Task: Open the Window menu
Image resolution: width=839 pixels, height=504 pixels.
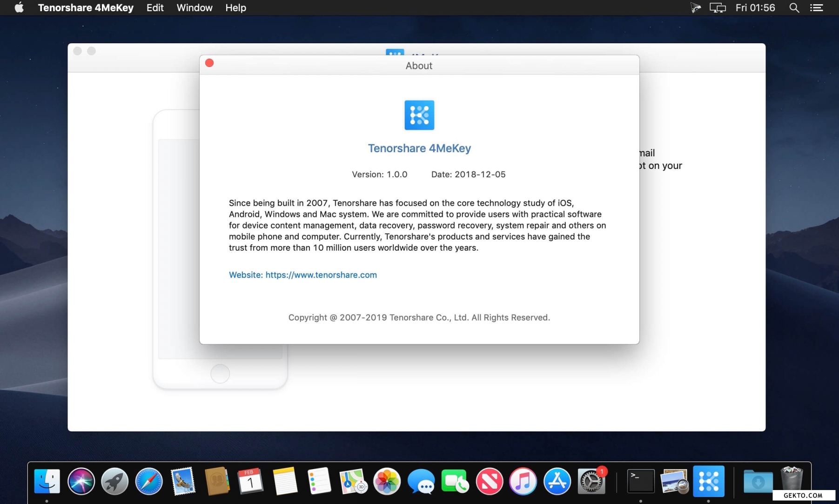Action: 195,7
